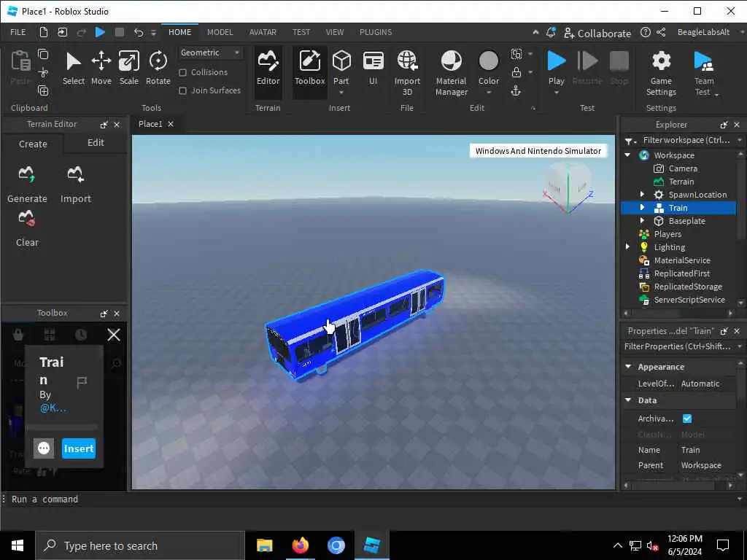Toggle the Anchor icon
This screenshot has height=560, width=747.
pyautogui.click(x=516, y=91)
